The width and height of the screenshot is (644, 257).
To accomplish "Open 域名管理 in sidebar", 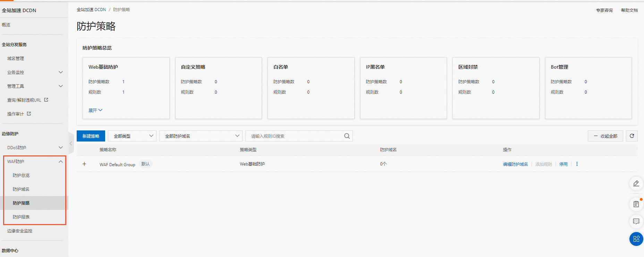I will coord(16,59).
